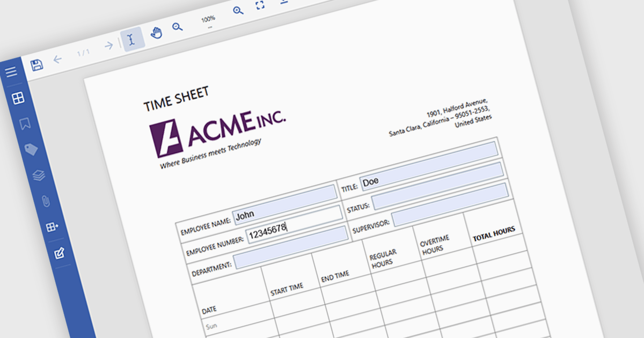This screenshot has width=644, height=338.
Task: Go to next page with right arrow
Action: (109, 45)
